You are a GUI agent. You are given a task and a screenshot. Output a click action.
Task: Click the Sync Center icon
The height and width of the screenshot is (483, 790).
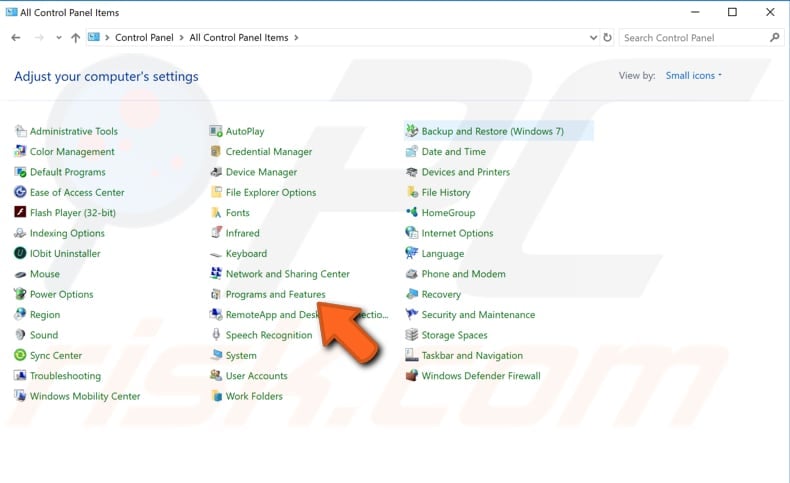(x=20, y=356)
